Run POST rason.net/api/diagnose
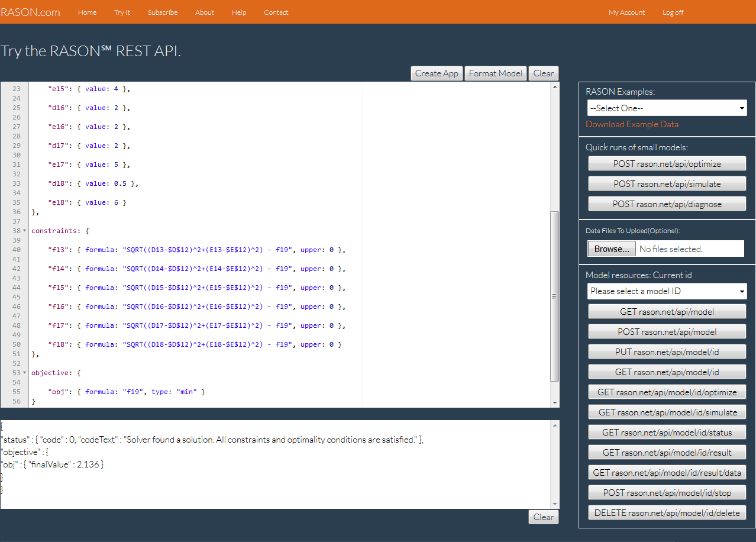The image size is (756, 542). pyautogui.click(x=667, y=204)
